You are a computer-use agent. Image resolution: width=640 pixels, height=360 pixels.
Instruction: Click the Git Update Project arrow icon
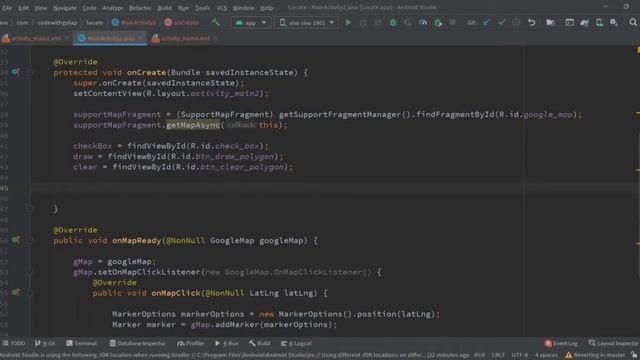pos(487,22)
